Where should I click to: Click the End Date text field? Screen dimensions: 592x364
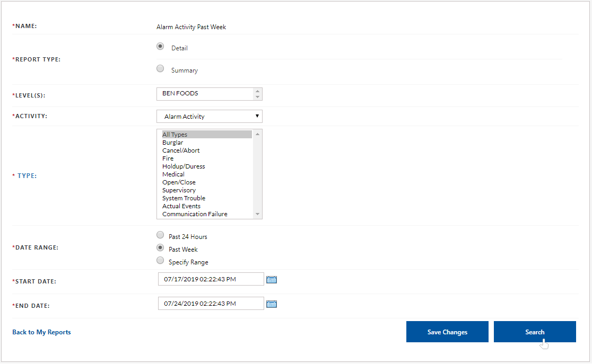coord(211,304)
